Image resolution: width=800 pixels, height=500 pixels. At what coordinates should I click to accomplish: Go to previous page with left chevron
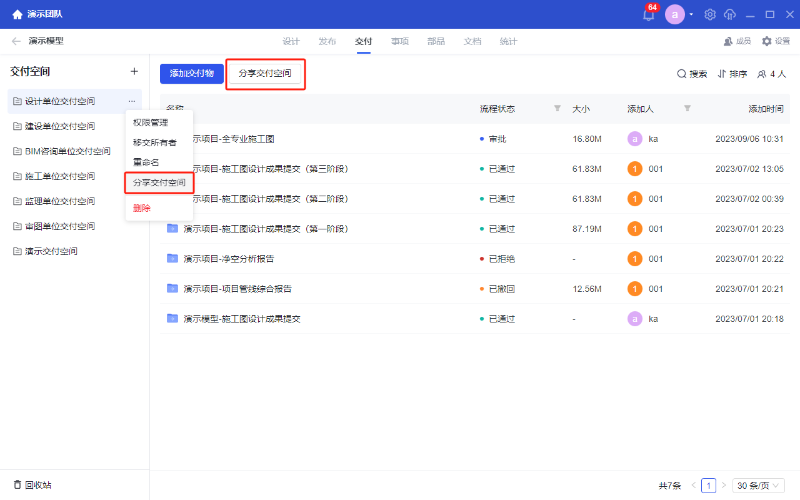tap(693, 485)
